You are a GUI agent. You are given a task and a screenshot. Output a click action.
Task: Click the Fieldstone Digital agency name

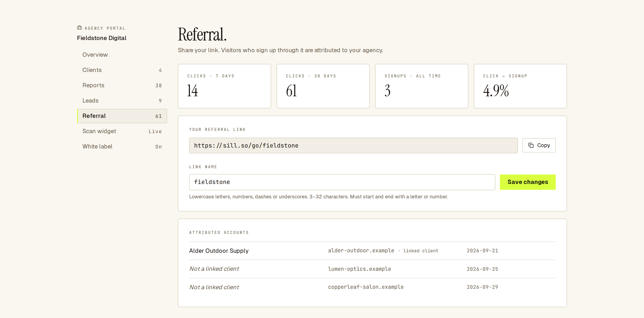click(102, 38)
